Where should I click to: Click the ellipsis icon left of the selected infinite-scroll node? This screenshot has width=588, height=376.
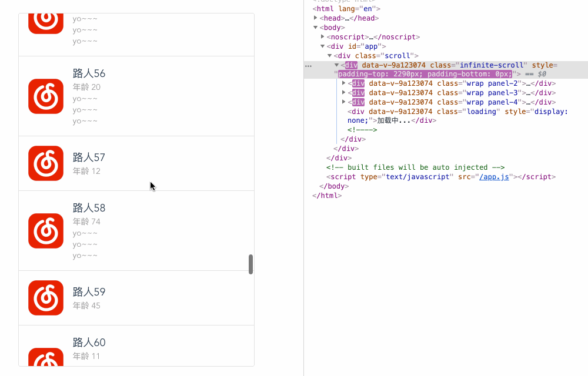(308, 66)
